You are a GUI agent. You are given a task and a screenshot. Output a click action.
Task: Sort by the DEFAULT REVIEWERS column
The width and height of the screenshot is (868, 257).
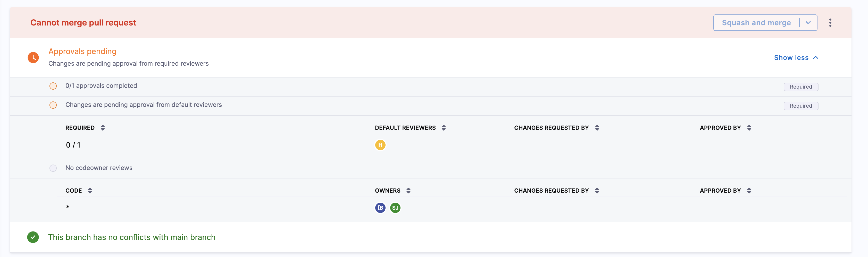(x=444, y=128)
